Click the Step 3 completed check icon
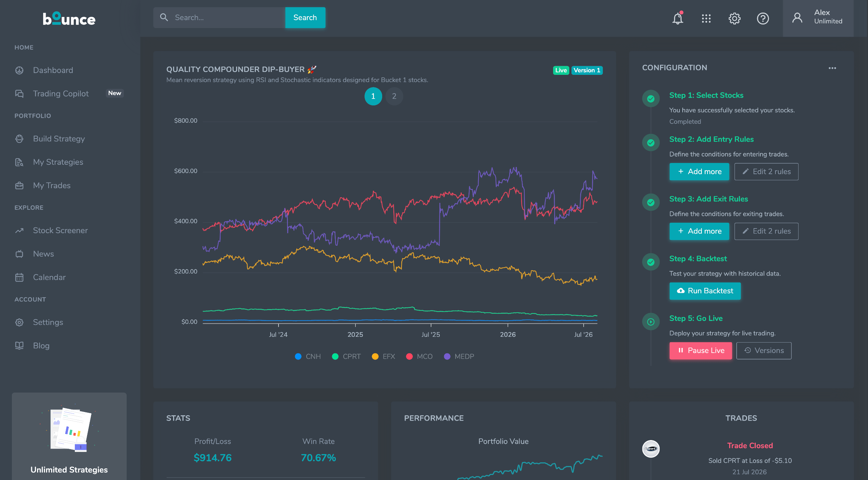868x480 pixels. [651, 202]
